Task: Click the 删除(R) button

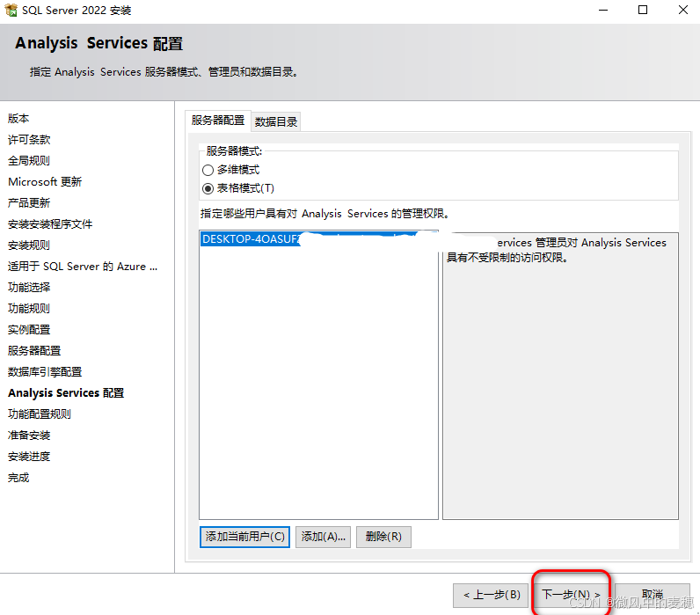Action: 383,537
